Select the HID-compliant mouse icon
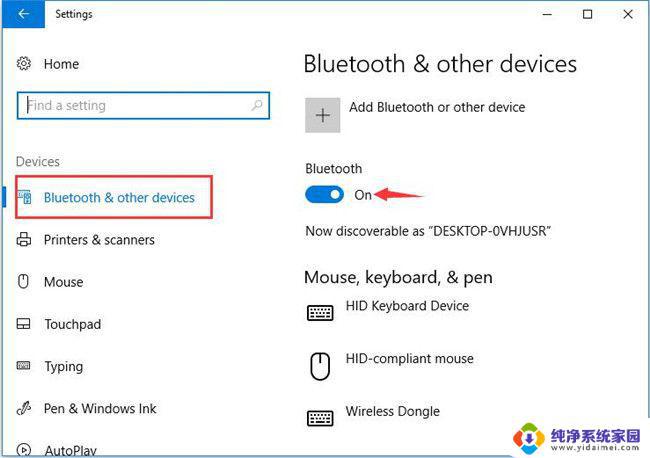650x458 pixels. point(320,366)
